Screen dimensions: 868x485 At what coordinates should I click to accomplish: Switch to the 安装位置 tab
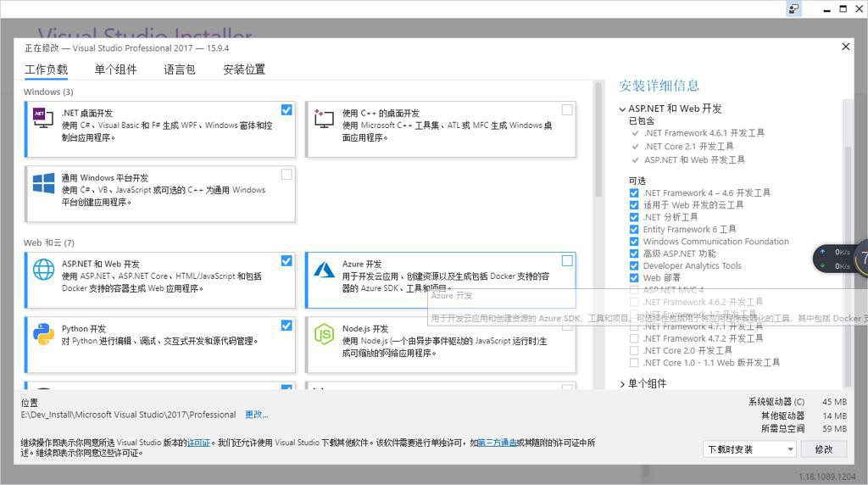click(x=244, y=70)
